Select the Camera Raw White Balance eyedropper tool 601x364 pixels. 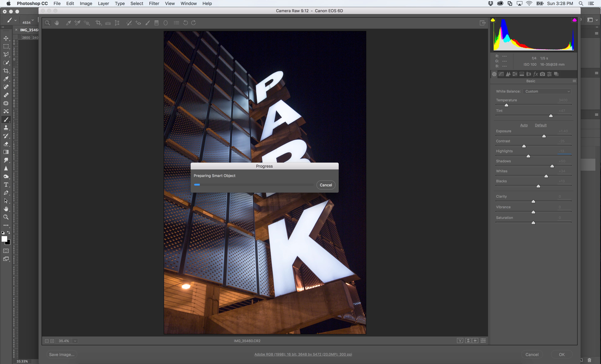[x=69, y=23]
